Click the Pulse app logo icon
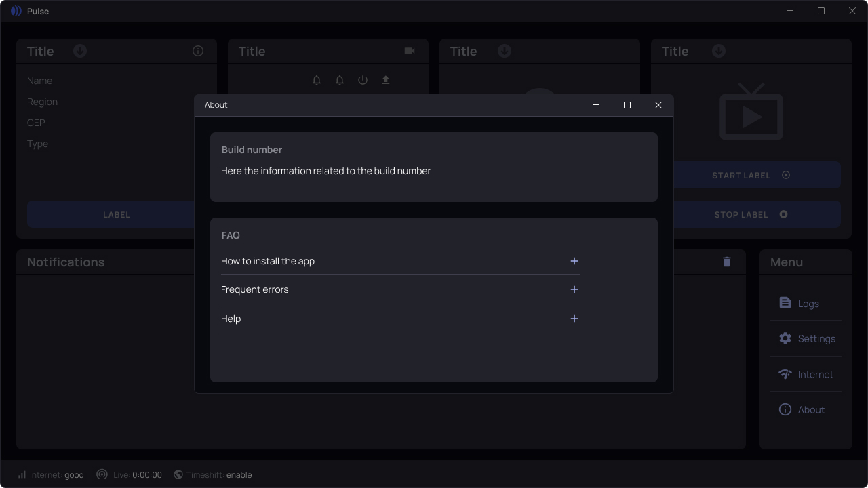The height and width of the screenshot is (488, 868). [16, 11]
